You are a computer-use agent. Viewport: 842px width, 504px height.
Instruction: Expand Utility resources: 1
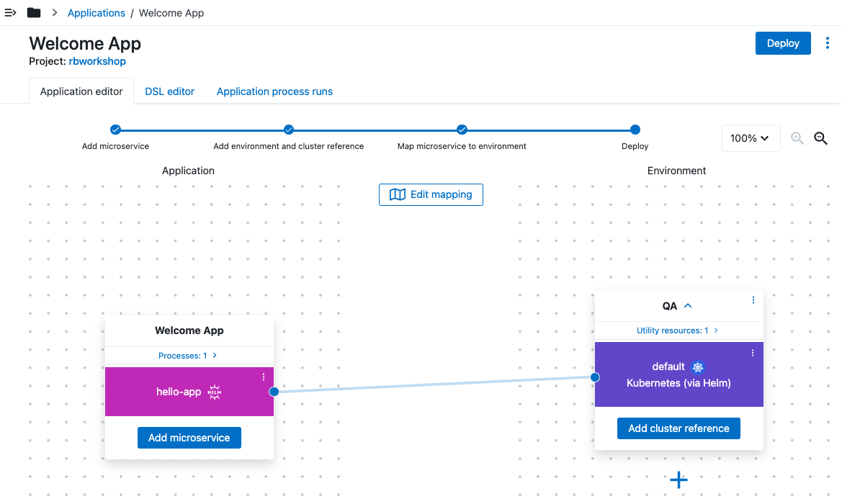pyautogui.click(x=677, y=330)
